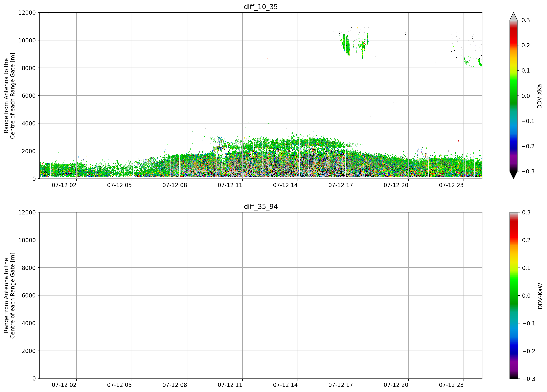Click the 10000 tick on diff_10_35's range axis

pos(27,40)
